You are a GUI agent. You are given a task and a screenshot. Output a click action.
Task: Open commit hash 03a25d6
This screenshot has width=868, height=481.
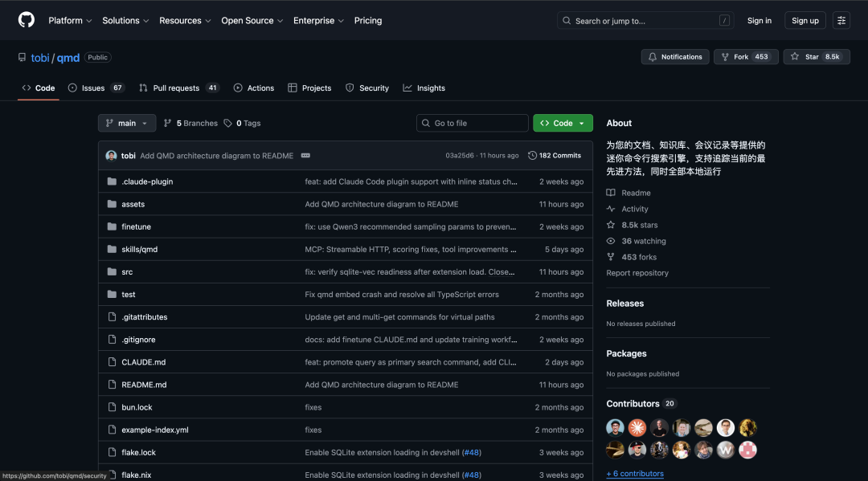(460, 156)
